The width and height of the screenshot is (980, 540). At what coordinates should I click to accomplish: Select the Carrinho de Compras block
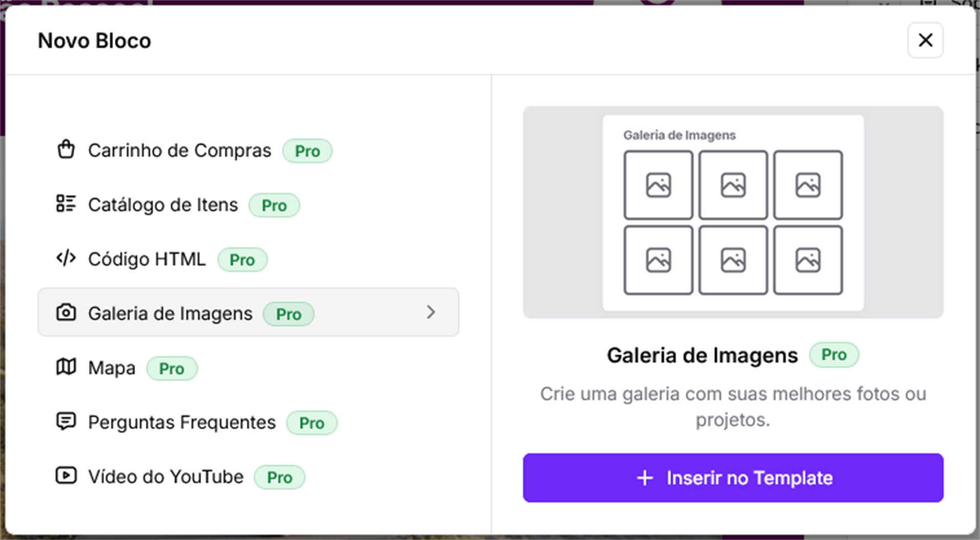[x=179, y=151]
